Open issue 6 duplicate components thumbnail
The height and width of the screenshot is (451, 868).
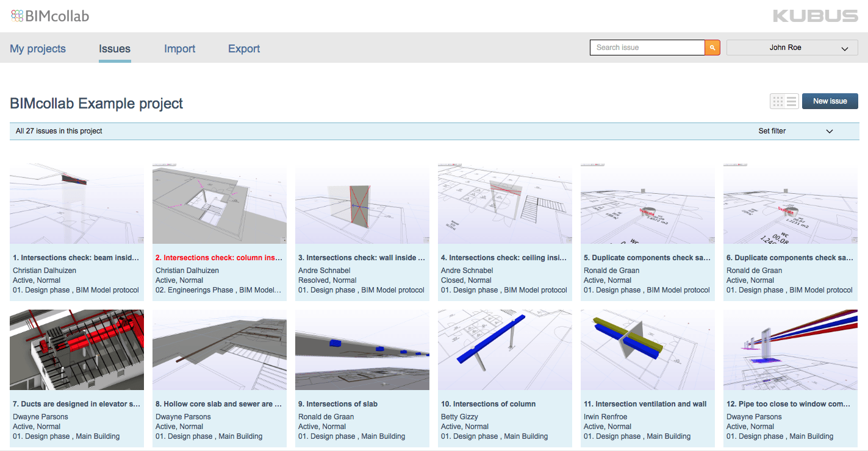tap(791, 204)
